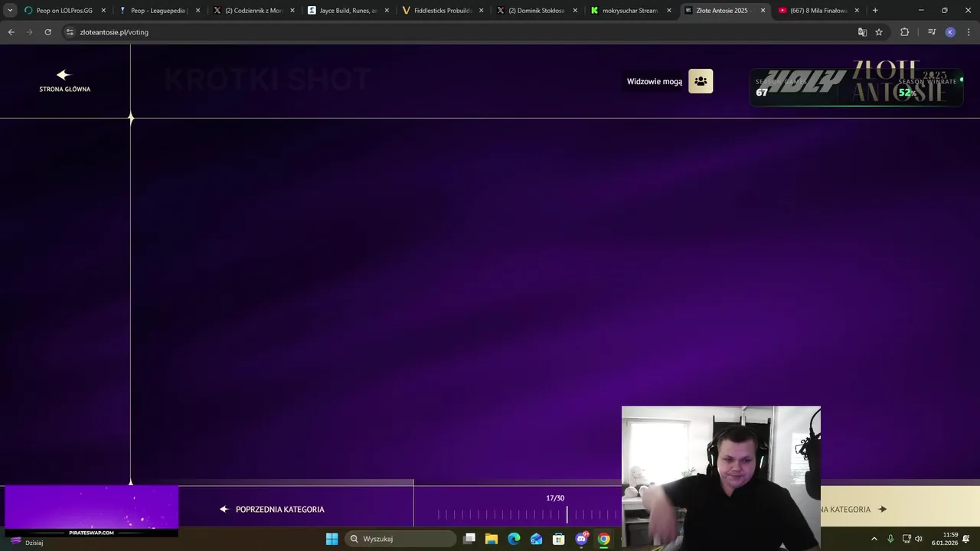Open the Chrome profile avatar K
Screen dimensions: 980x551
coord(950,32)
